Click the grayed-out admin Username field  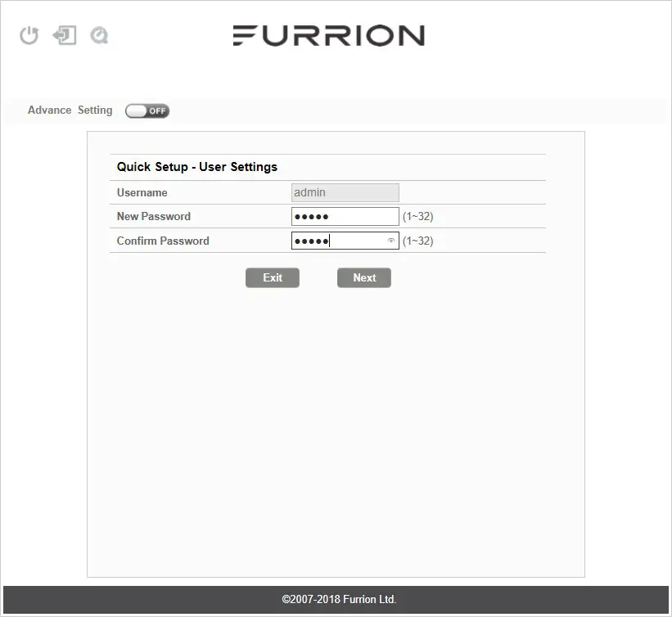pyautogui.click(x=344, y=191)
